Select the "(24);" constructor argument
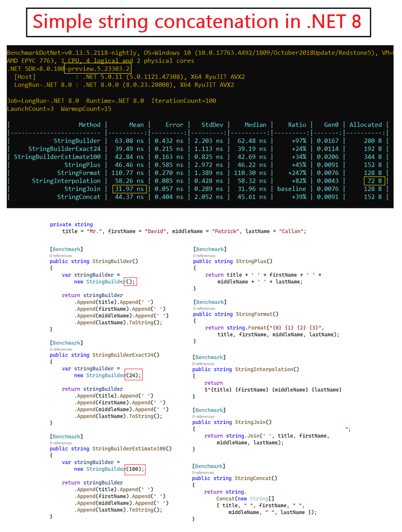The height and width of the screenshot is (532, 402). (x=134, y=375)
